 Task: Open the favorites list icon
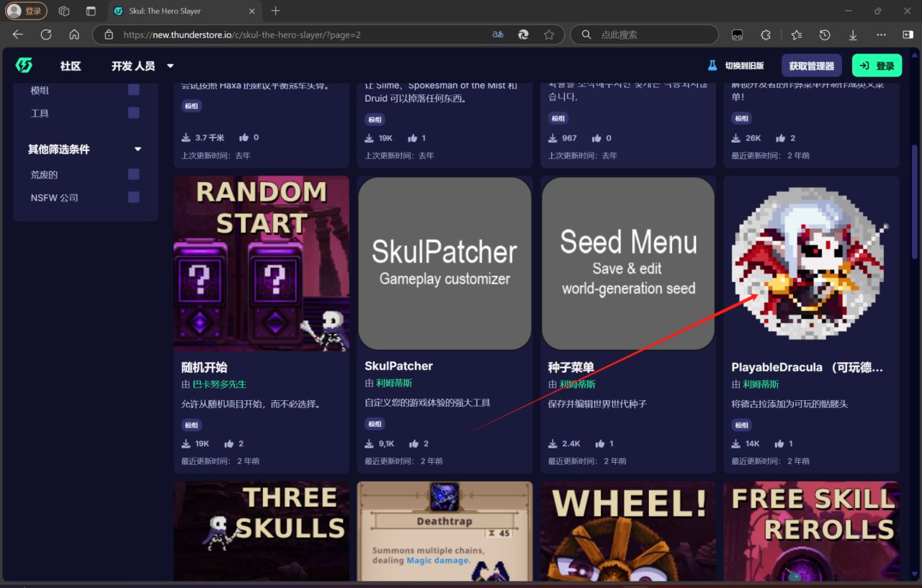click(x=796, y=35)
